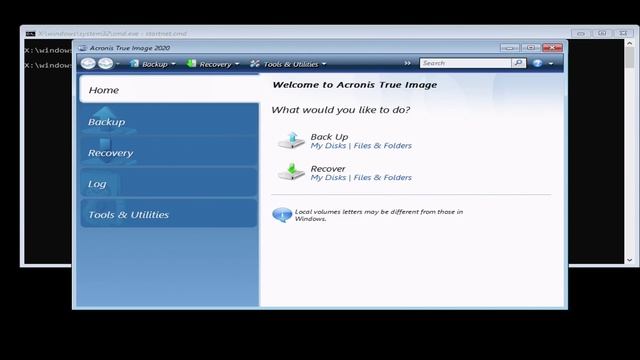Screen dimensions: 640x360
Task: Click Files & Folders link under Recover
Action: point(382,178)
